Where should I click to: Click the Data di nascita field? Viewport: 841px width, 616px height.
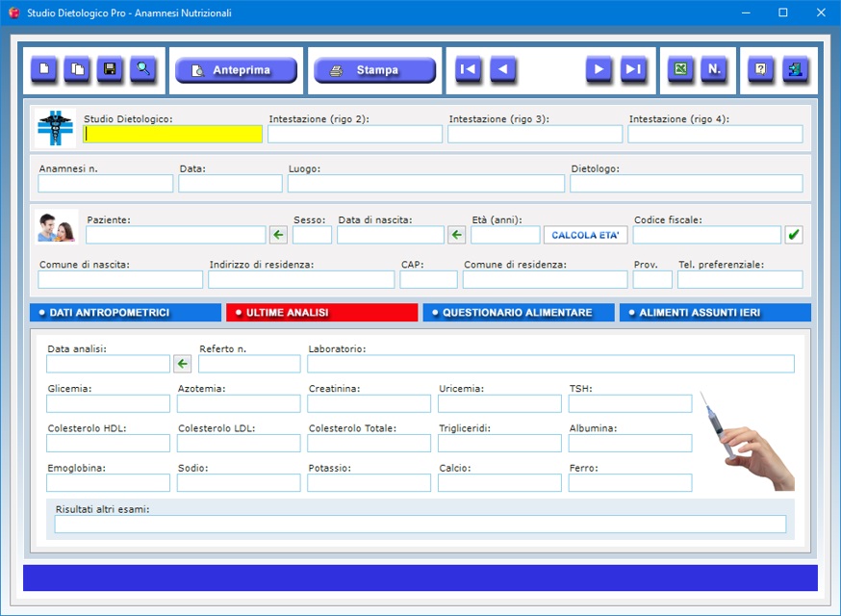pos(391,235)
